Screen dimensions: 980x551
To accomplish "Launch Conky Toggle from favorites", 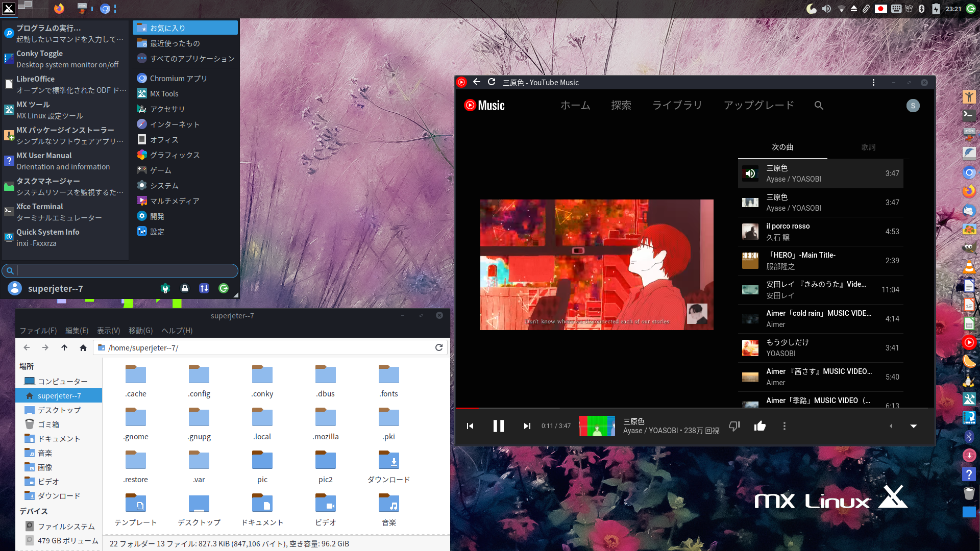I will click(65, 59).
